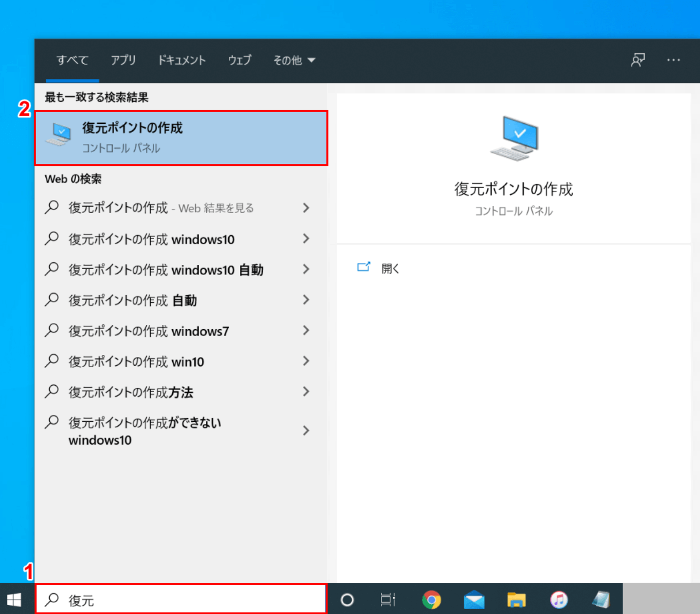Expand the その他 dropdown filter
The height and width of the screenshot is (614, 700).
[294, 60]
